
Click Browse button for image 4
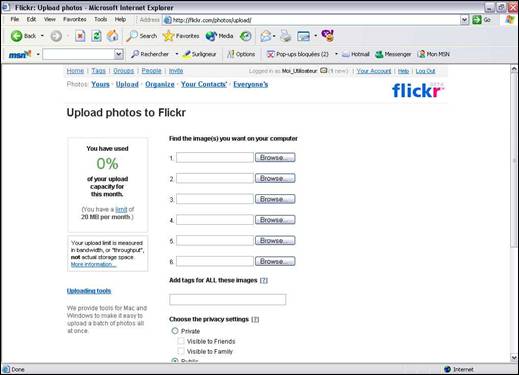(x=275, y=220)
